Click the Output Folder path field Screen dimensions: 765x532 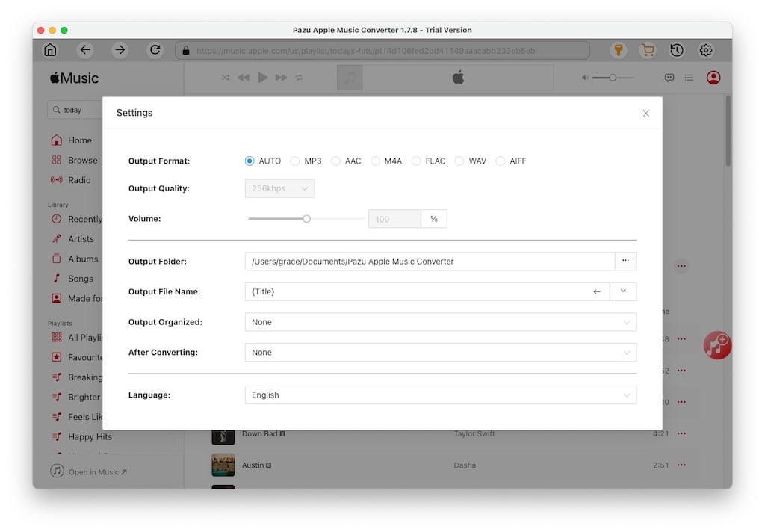[430, 261]
